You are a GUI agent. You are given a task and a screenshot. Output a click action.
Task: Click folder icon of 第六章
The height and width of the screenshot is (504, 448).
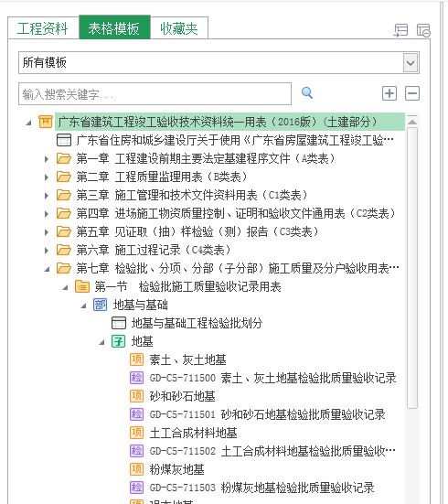click(x=64, y=250)
